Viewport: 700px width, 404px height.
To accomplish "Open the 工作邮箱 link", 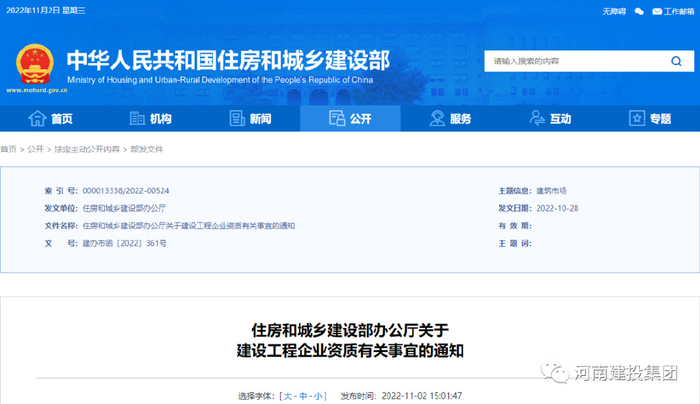I will (x=679, y=11).
